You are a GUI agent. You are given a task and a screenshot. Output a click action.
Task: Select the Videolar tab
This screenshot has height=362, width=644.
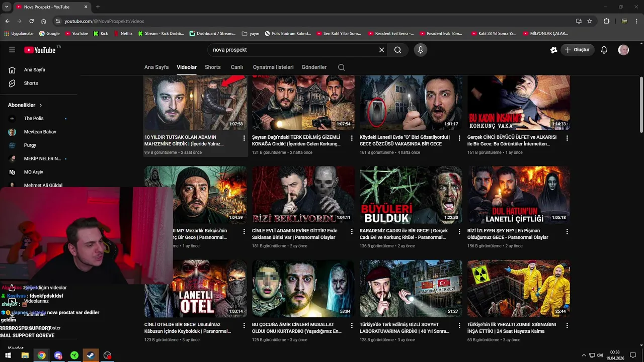click(x=187, y=67)
